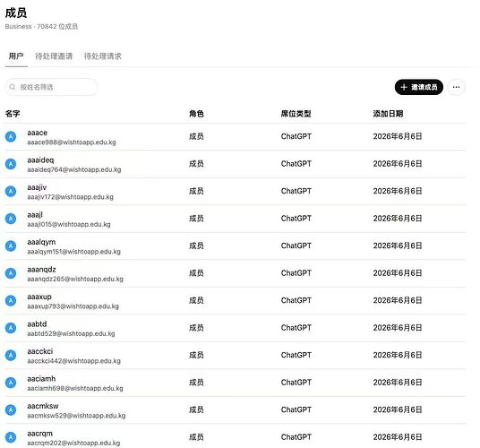Image resolution: width=480 pixels, height=448 pixels.
Task: Click the avatar icon for aacmksw
Action: pos(11,409)
